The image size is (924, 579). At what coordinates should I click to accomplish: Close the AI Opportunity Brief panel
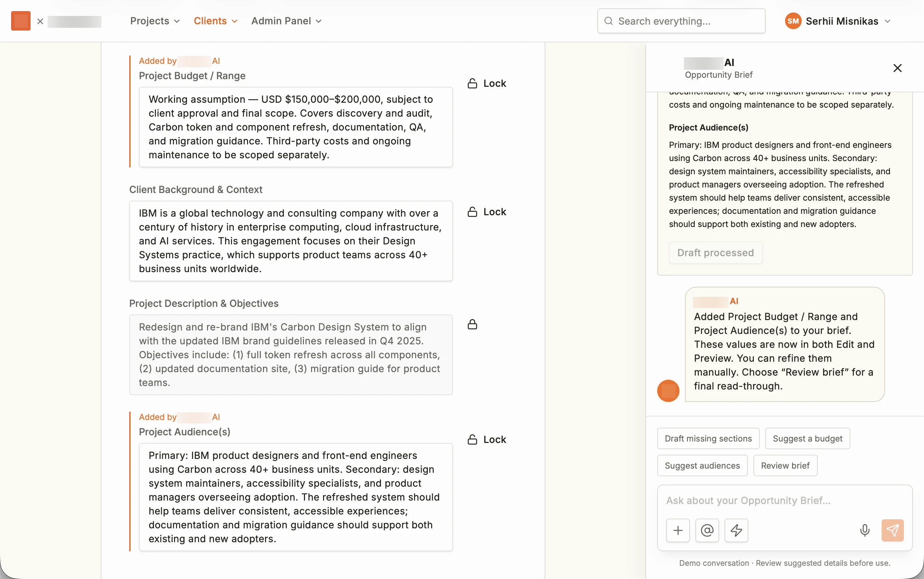pyautogui.click(x=897, y=68)
